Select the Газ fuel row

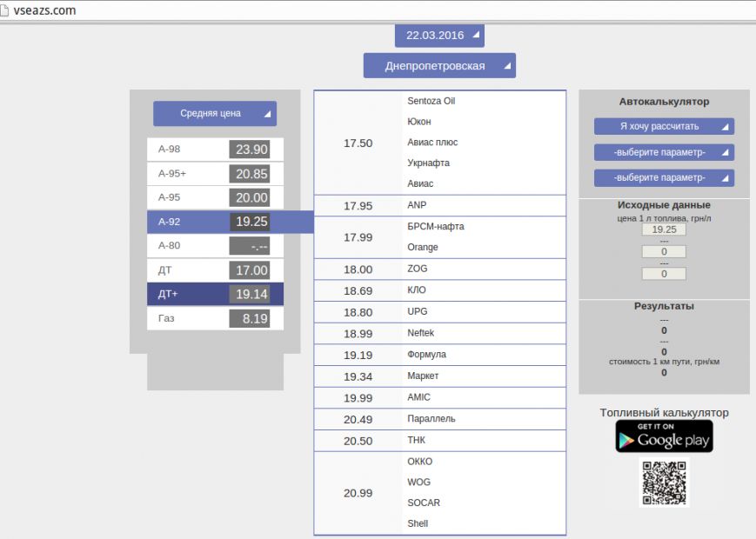pyautogui.click(x=215, y=318)
